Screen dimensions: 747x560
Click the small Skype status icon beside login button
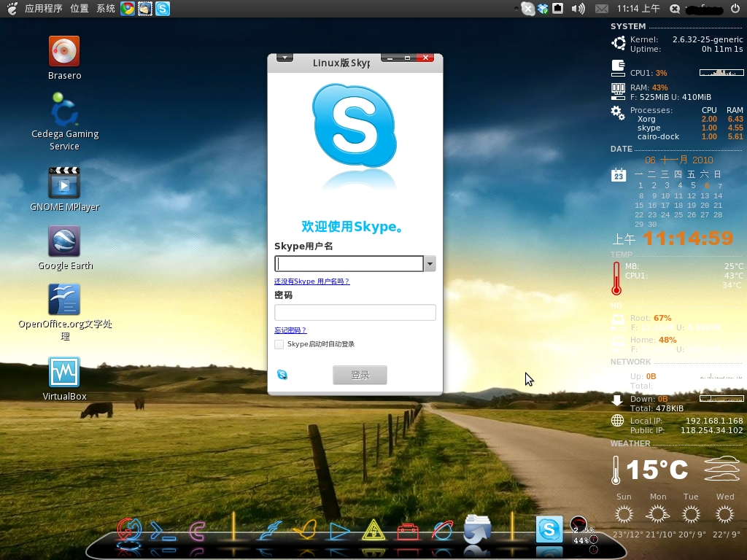[x=282, y=375]
